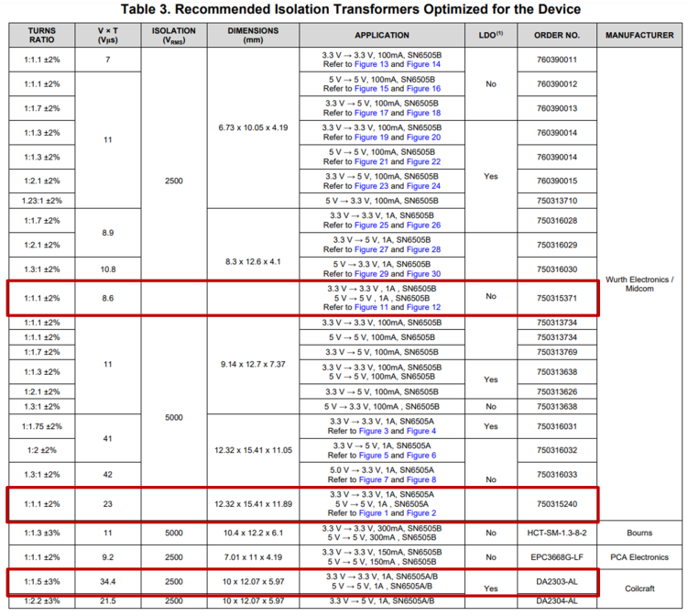Select dimensions 9.14 x 12.7 x 7.37
Viewport: 688px width, 616px height.
point(253,365)
